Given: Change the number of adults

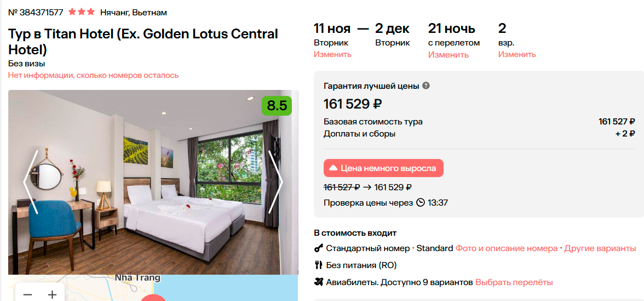Looking at the screenshot, I should (x=516, y=54).
